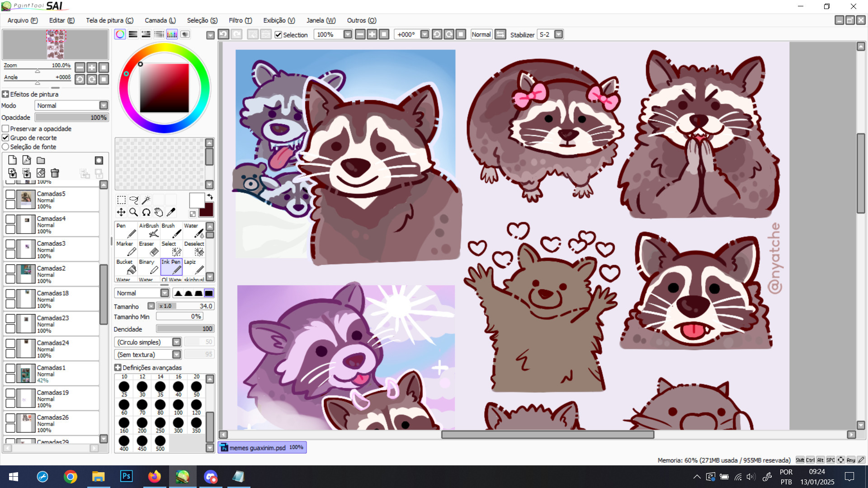The image size is (868, 488).
Task: Activate the move tool
Action: point(121,212)
